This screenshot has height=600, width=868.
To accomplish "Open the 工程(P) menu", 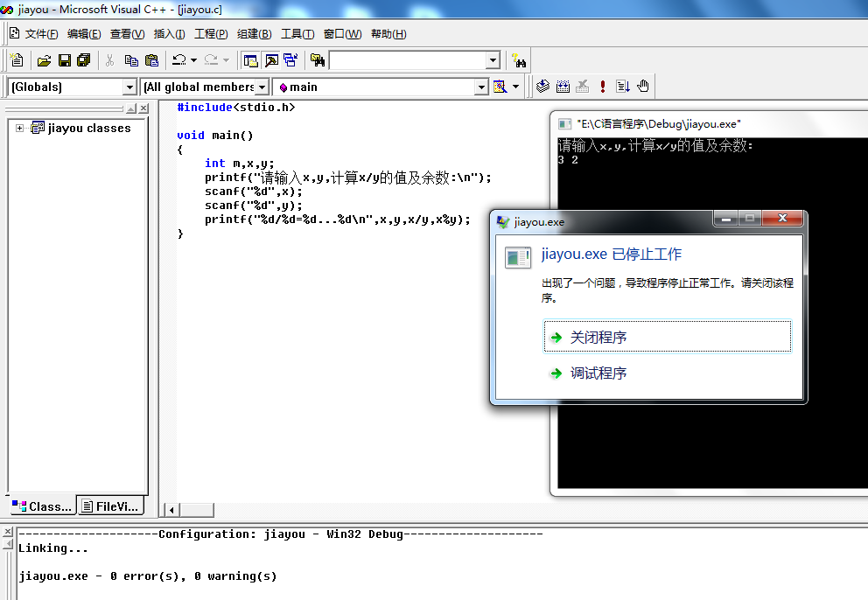I will point(211,34).
